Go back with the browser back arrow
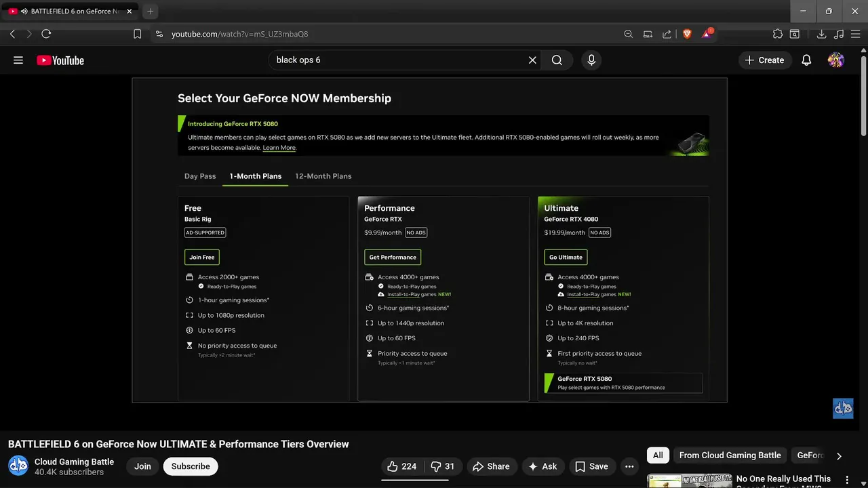This screenshot has width=868, height=488. pyautogui.click(x=12, y=34)
